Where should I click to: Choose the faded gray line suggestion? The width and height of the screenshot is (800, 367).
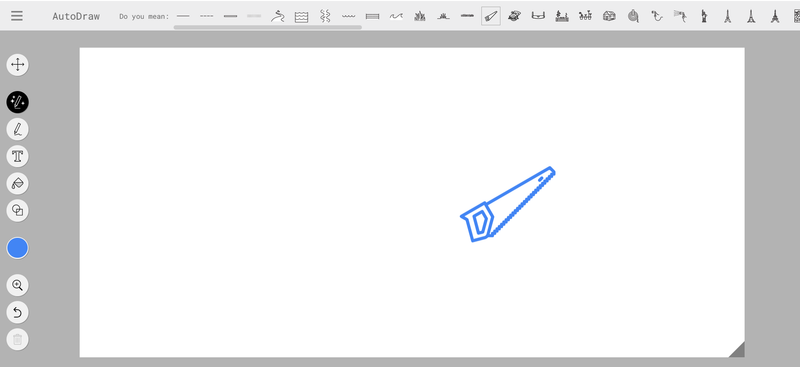[x=254, y=16]
